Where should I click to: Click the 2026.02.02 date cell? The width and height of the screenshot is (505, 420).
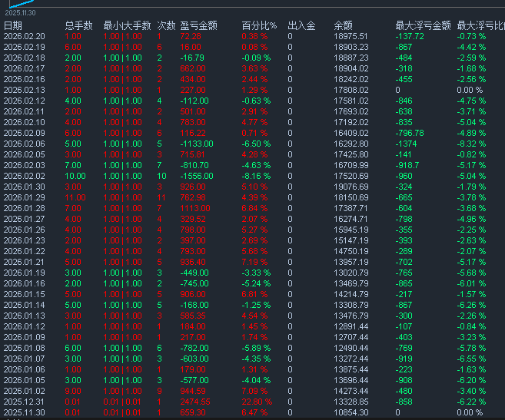pyautogui.click(x=25, y=176)
